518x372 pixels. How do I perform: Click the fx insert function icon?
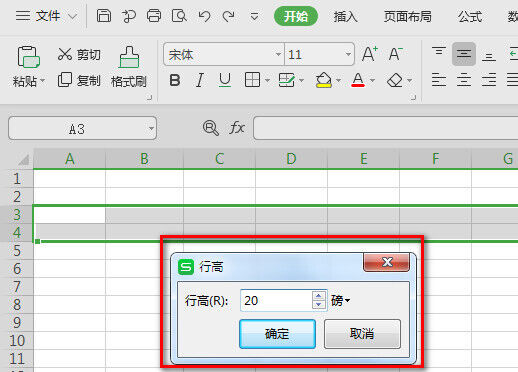tap(237, 128)
